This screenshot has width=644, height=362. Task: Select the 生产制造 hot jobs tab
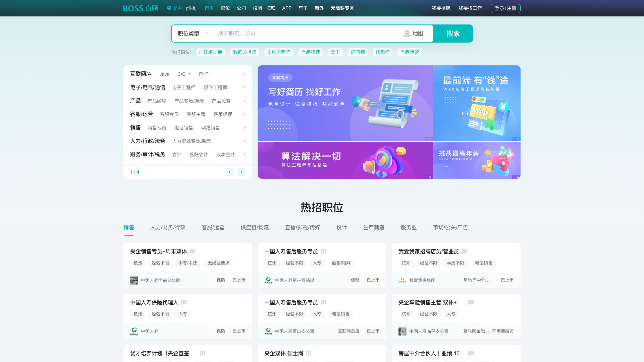[x=374, y=227]
